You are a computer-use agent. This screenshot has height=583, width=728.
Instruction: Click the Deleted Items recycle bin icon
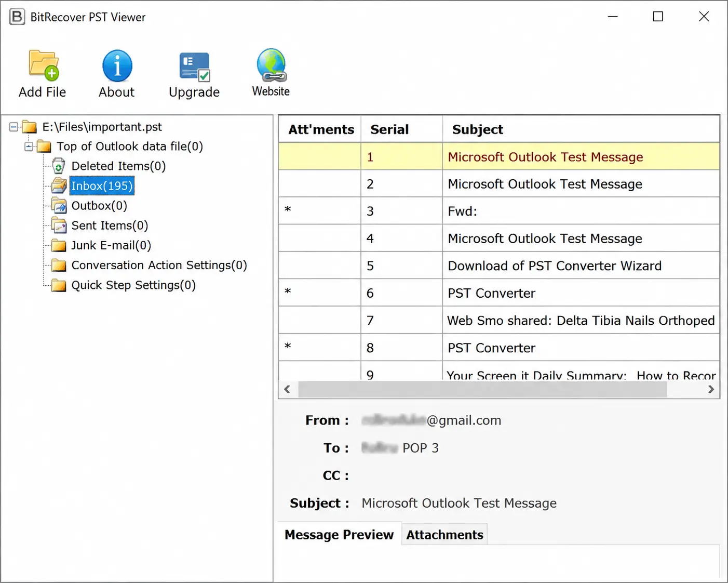click(x=59, y=166)
